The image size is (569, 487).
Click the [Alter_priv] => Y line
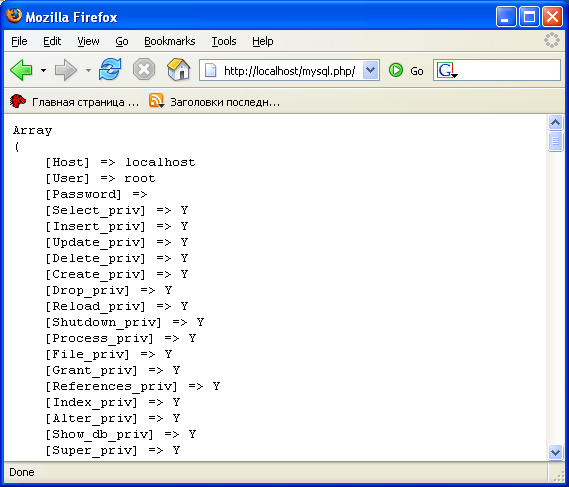coord(112,418)
